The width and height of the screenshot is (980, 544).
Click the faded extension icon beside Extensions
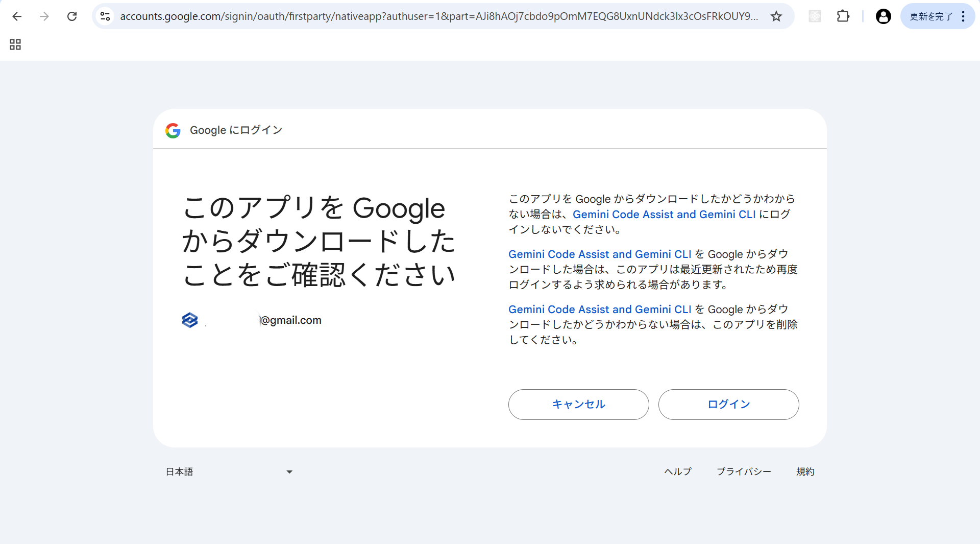click(x=815, y=16)
